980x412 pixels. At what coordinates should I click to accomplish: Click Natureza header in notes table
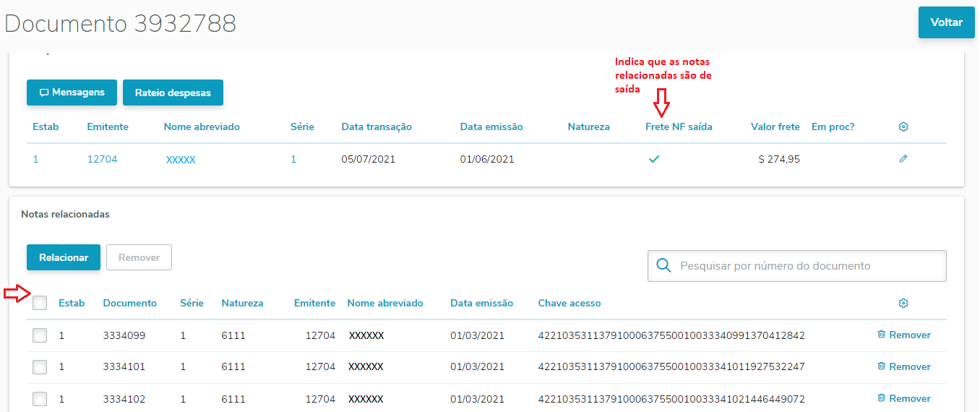(243, 303)
